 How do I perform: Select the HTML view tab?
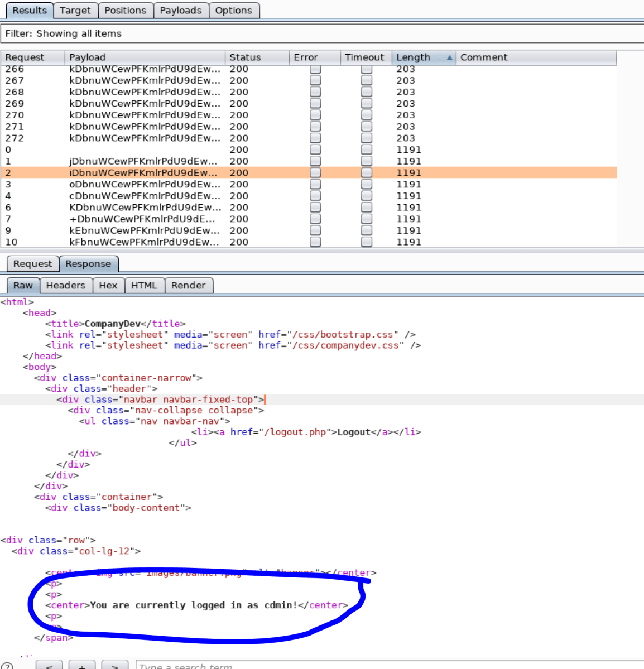(145, 285)
